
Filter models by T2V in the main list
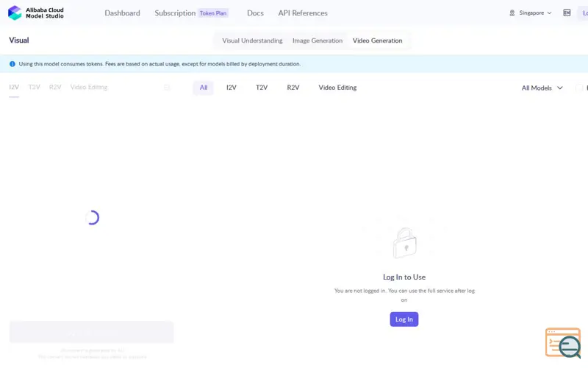point(262,88)
